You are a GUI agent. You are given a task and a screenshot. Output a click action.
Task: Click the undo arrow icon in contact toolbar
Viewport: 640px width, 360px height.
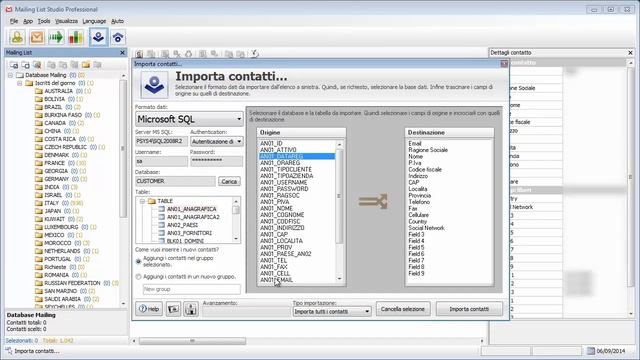click(x=255, y=53)
